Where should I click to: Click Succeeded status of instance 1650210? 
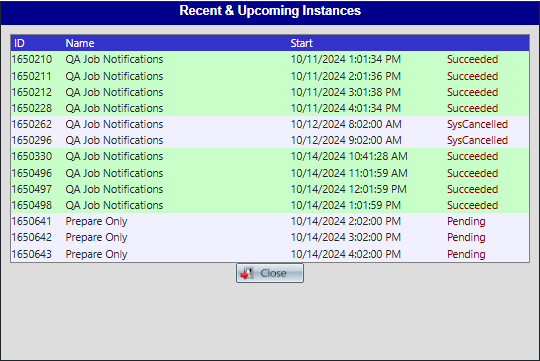tap(472, 59)
